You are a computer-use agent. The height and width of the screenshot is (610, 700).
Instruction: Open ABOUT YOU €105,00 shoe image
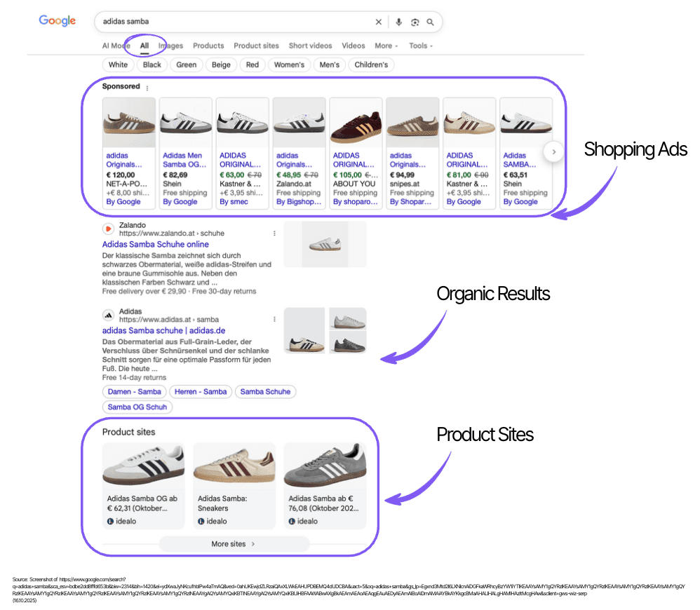pos(356,123)
